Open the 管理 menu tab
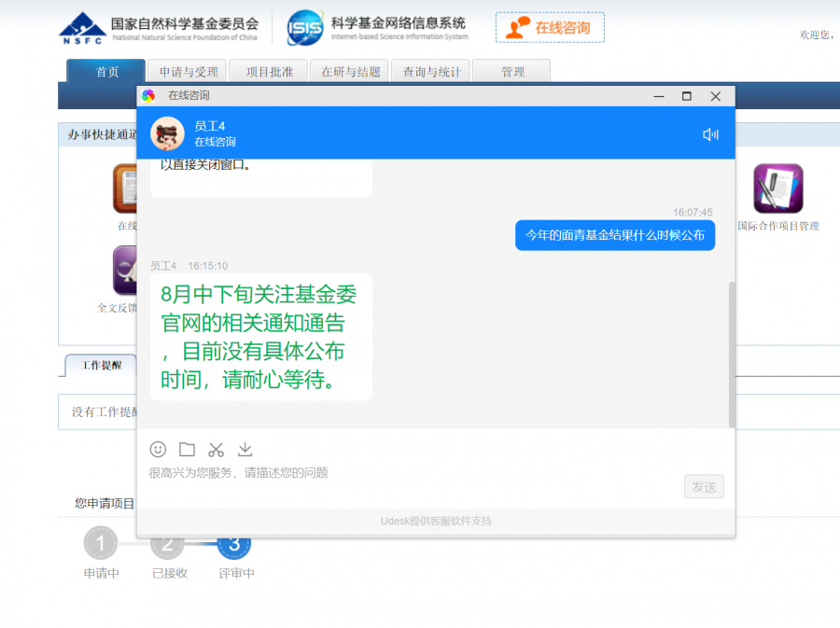This screenshot has height=628, width=840. click(512, 72)
